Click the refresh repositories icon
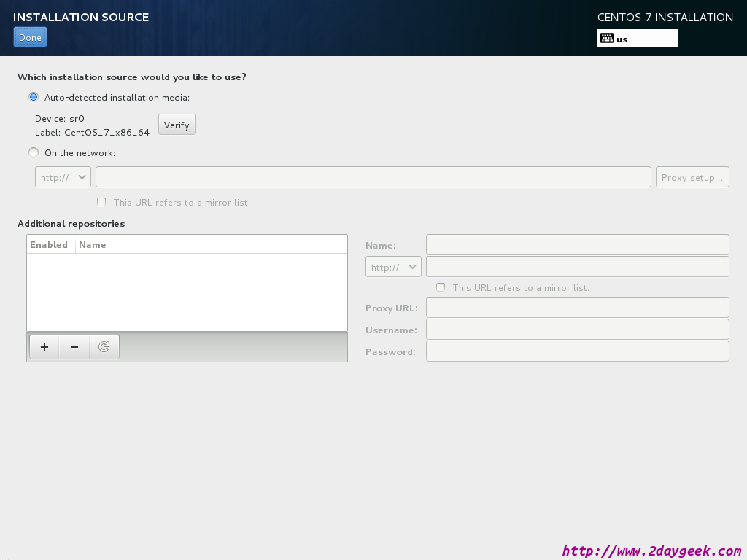The height and width of the screenshot is (560, 747). (x=104, y=347)
